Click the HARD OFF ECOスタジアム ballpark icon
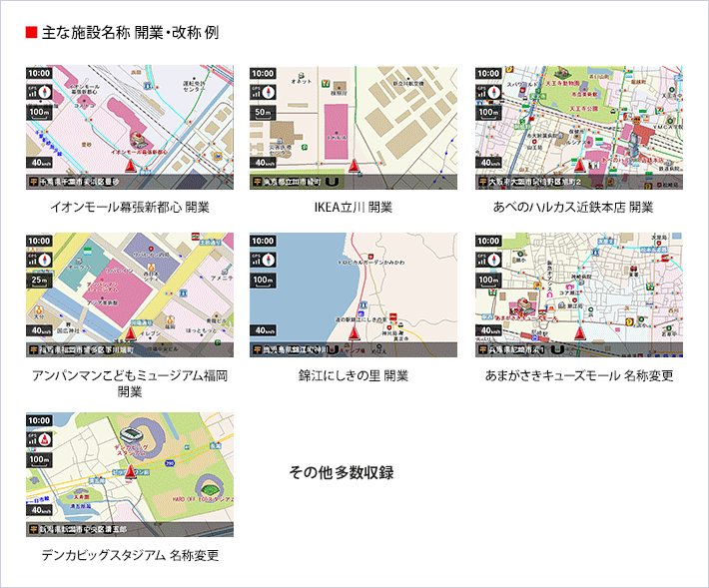 pyautogui.click(x=209, y=489)
